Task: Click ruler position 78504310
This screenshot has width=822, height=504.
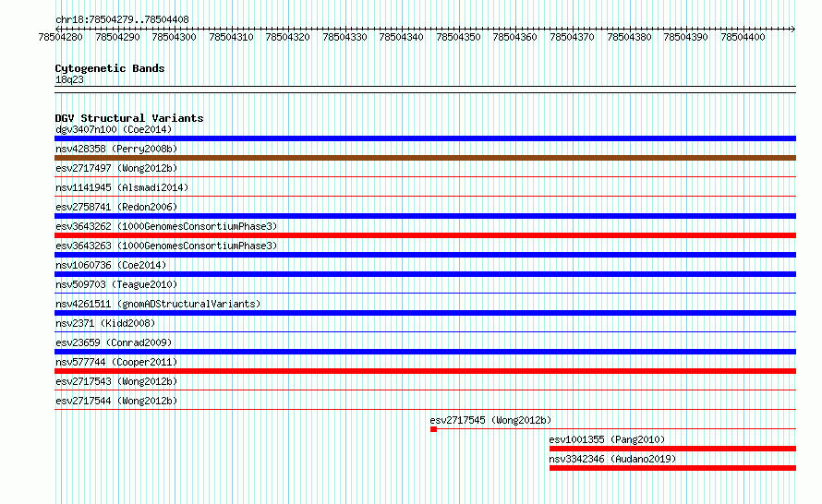Action: point(231,37)
